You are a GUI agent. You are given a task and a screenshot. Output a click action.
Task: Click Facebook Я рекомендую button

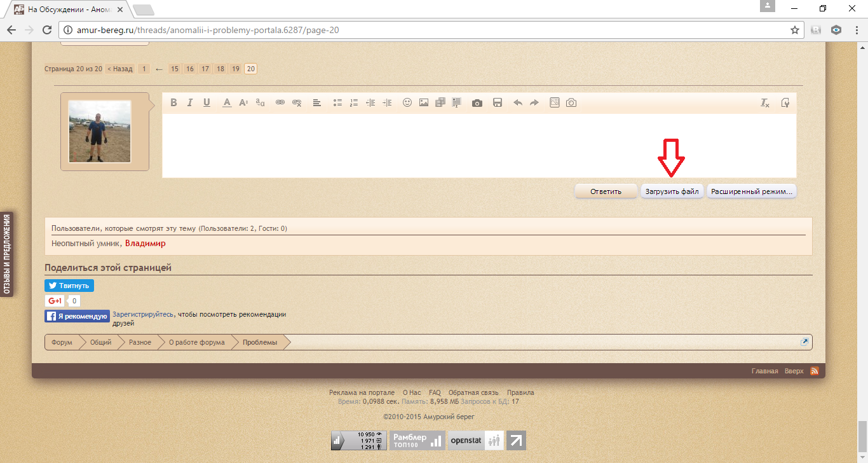coord(77,316)
